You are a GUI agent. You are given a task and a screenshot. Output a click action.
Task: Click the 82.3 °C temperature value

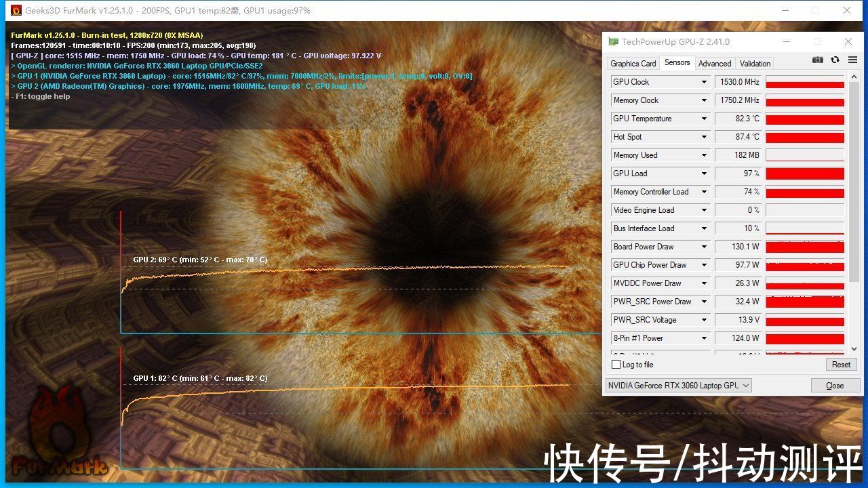739,119
